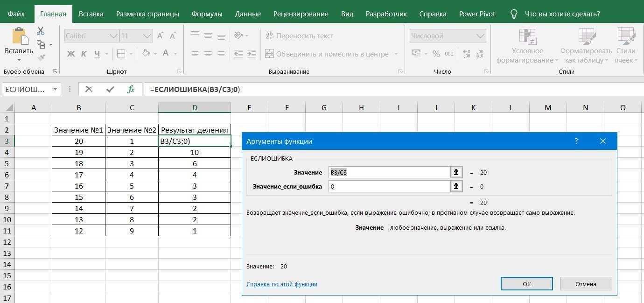Switch to the Вставка ribbon tab
This screenshot has height=303, width=644.
(91, 14)
